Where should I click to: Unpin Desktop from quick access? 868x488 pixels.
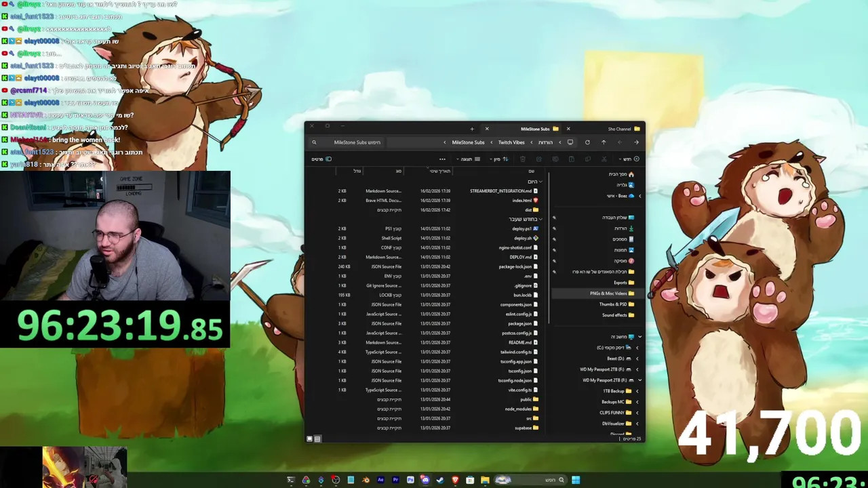click(x=554, y=218)
